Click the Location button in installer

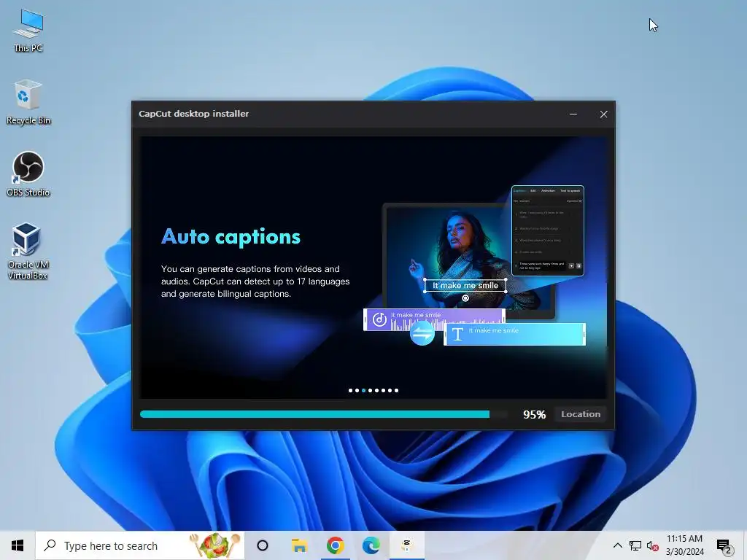pos(580,414)
